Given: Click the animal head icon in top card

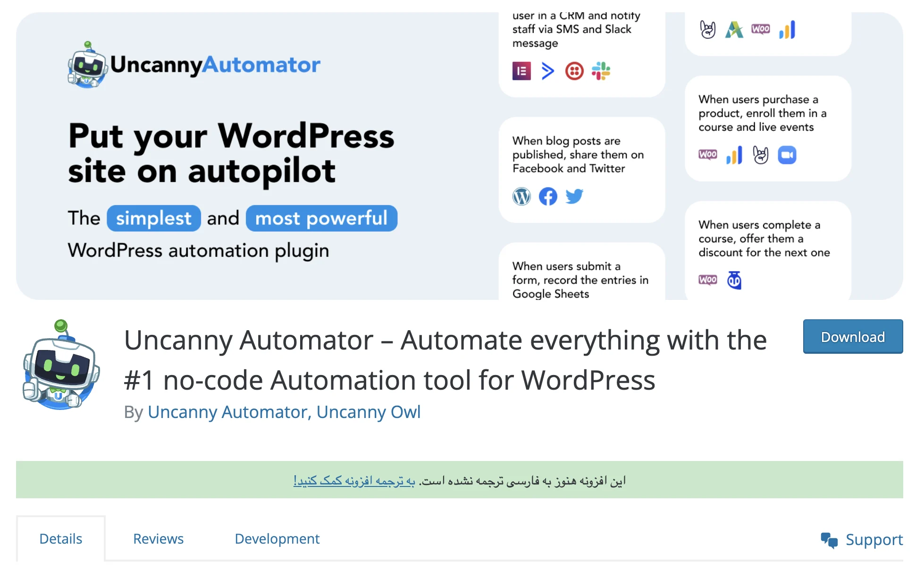Looking at the screenshot, I should pyautogui.click(x=707, y=29).
